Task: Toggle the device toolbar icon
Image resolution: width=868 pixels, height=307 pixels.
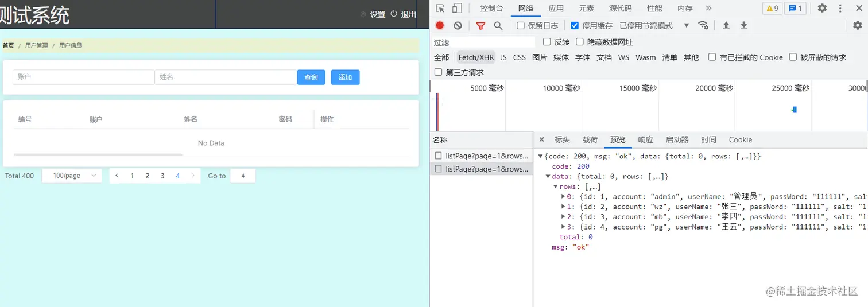Action: [457, 8]
